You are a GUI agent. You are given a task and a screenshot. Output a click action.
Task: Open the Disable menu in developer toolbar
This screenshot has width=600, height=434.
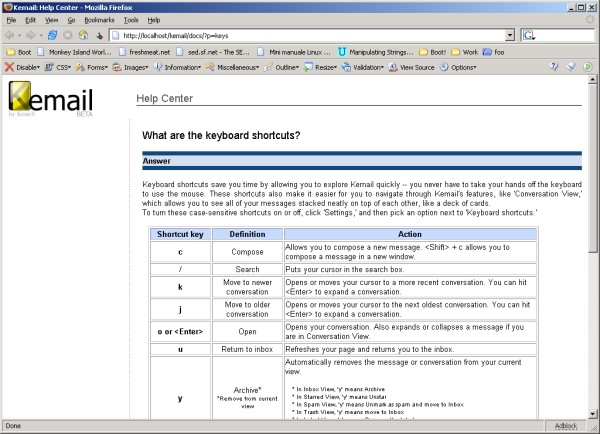tap(23, 67)
